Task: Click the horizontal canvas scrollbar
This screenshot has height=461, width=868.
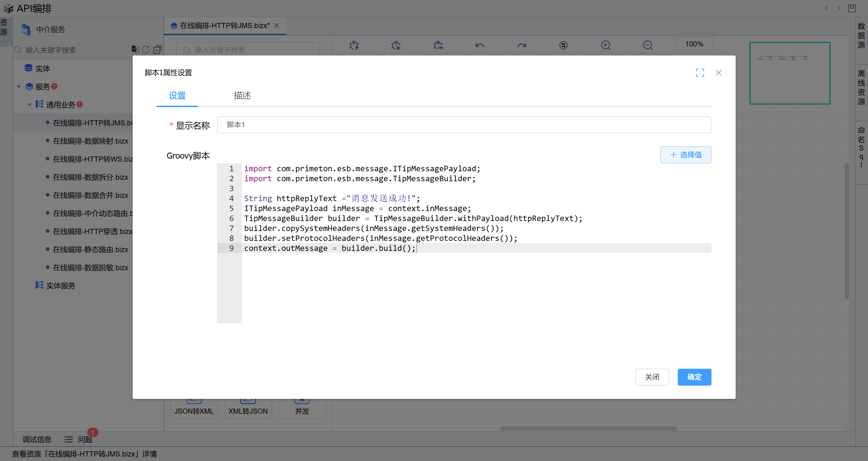Action: pos(588,429)
